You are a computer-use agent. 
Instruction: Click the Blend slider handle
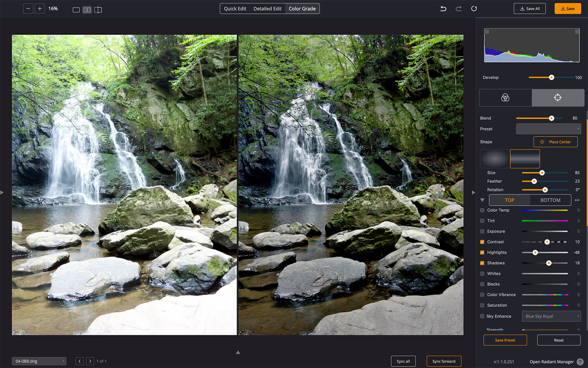[x=552, y=118]
